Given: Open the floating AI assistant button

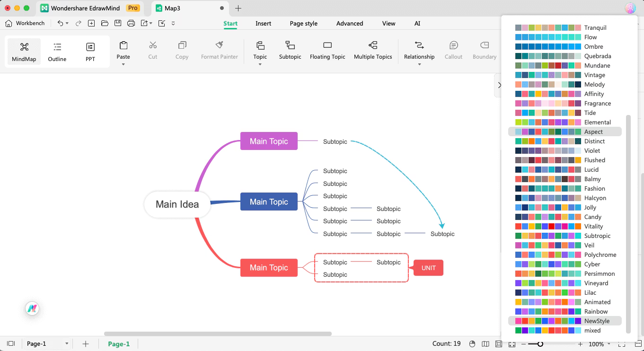Looking at the screenshot, I should pos(32,308).
